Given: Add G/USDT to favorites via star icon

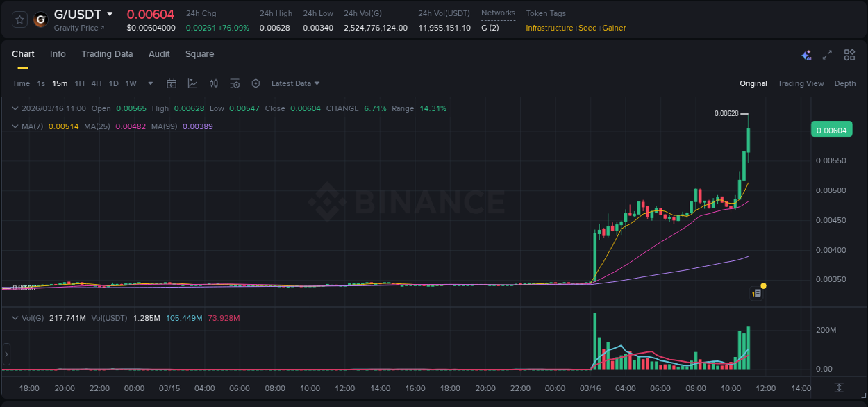Looking at the screenshot, I should click(x=19, y=19).
